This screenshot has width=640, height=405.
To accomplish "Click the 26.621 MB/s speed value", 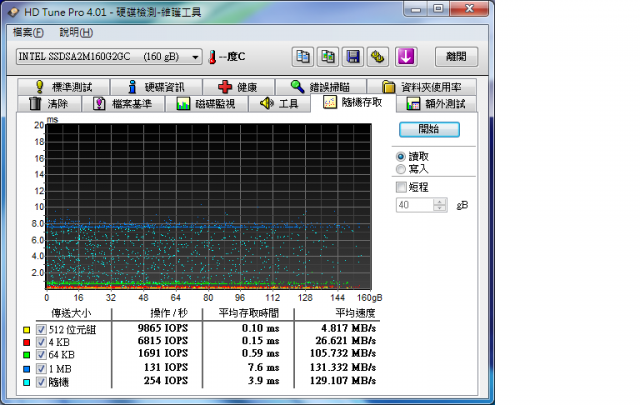I will [345, 341].
